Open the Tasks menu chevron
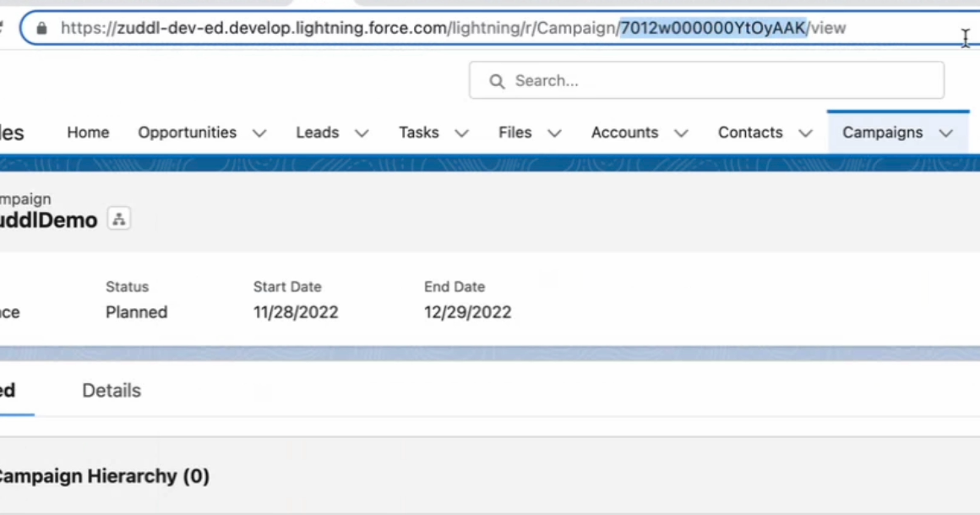This screenshot has width=980, height=515. pyautogui.click(x=461, y=133)
